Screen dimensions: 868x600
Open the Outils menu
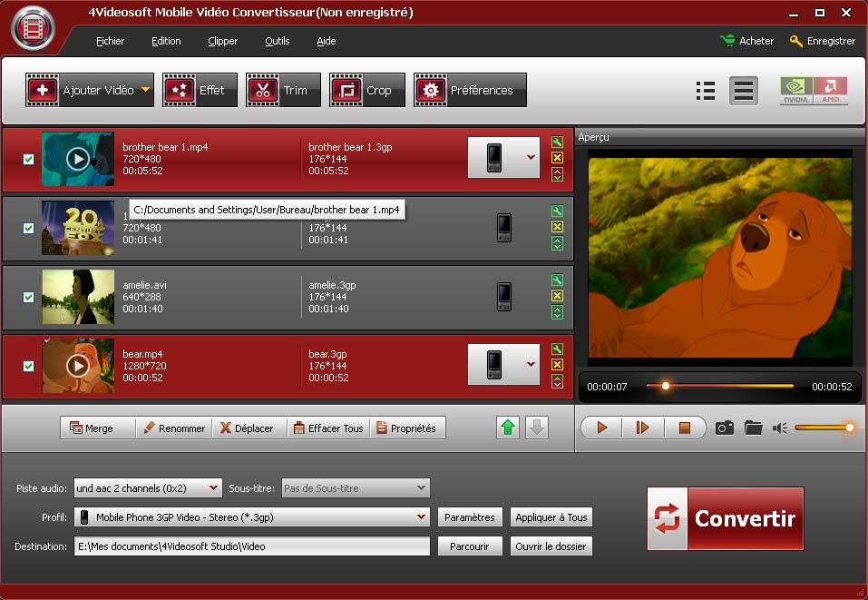277,41
